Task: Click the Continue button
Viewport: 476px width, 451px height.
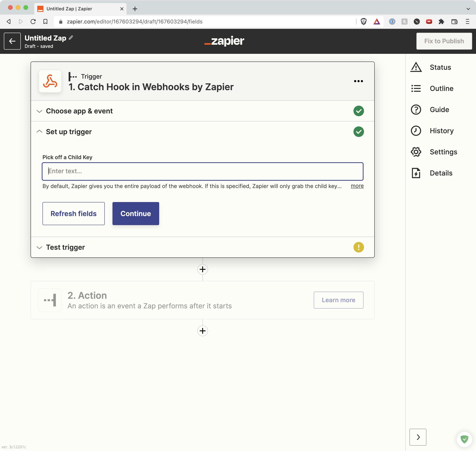Action: point(136,213)
